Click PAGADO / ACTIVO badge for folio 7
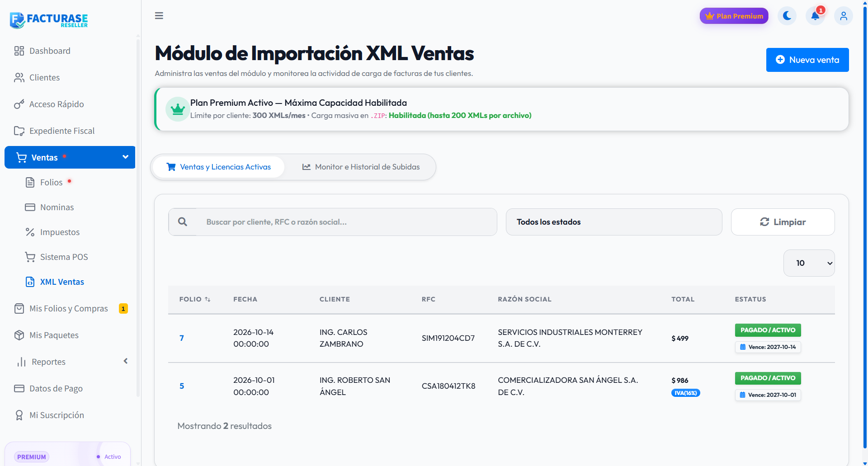Viewport: 868px width, 466px height. (768, 330)
